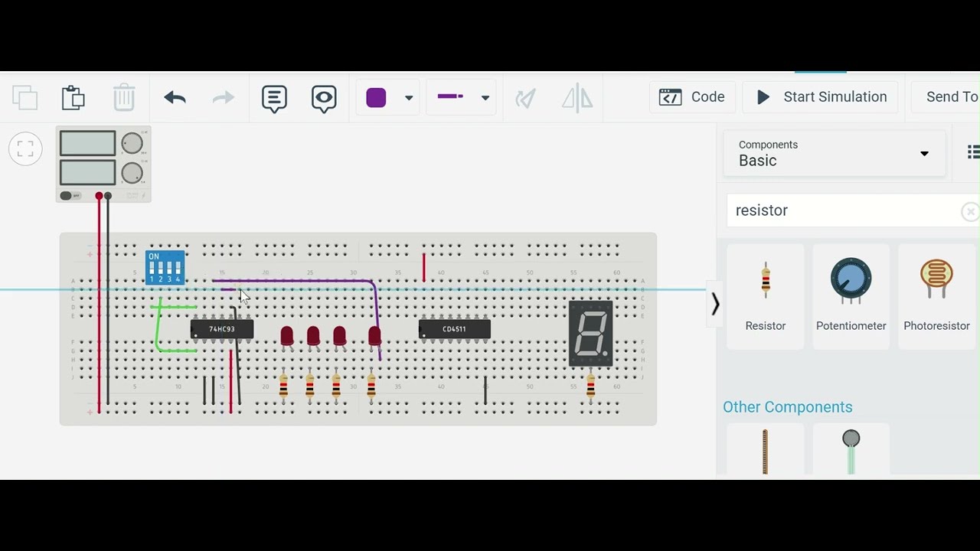Click the Redo arrow icon

click(x=223, y=97)
